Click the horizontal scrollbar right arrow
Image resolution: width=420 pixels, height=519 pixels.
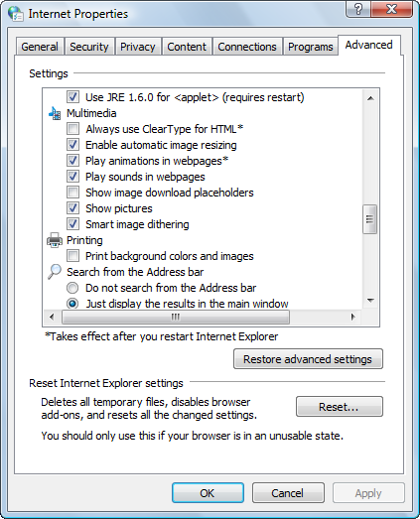(x=353, y=318)
